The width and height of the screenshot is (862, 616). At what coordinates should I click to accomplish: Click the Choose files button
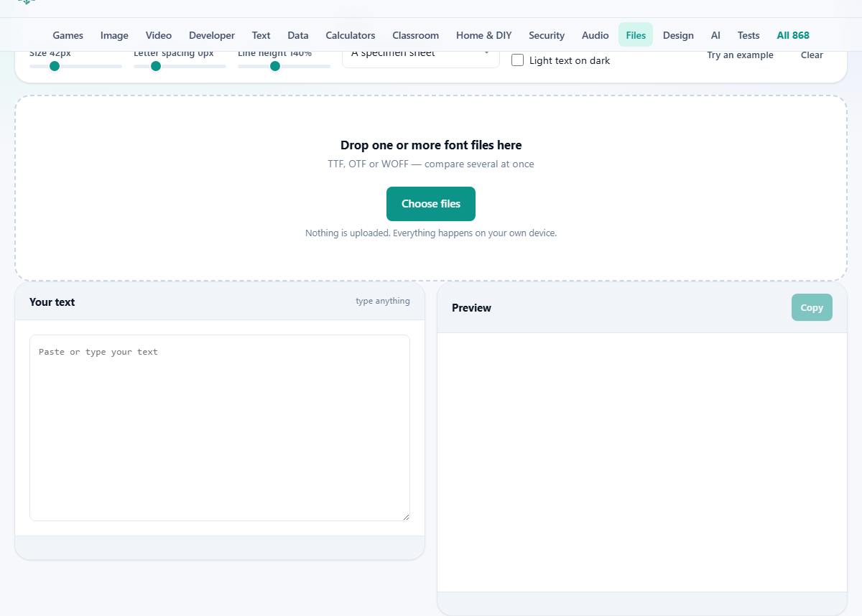click(431, 204)
